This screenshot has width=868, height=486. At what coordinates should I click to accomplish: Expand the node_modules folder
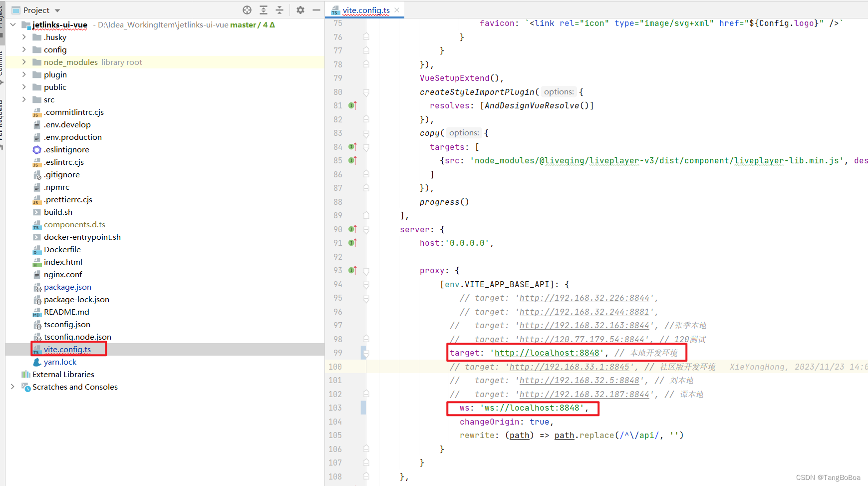point(24,62)
